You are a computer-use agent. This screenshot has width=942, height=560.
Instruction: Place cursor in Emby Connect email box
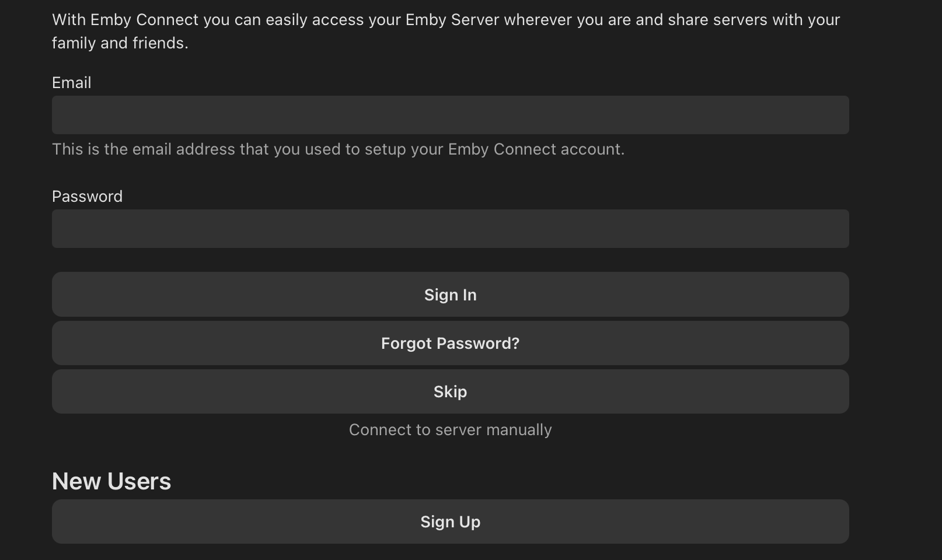pos(450,115)
